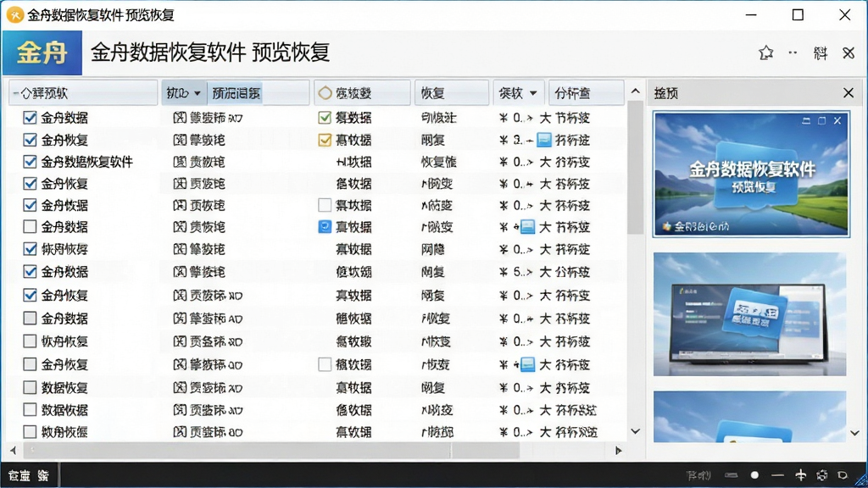Click the blue 金舟 logo badge
Image resolution: width=868 pixels, height=488 pixels.
[x=42, y=53]
